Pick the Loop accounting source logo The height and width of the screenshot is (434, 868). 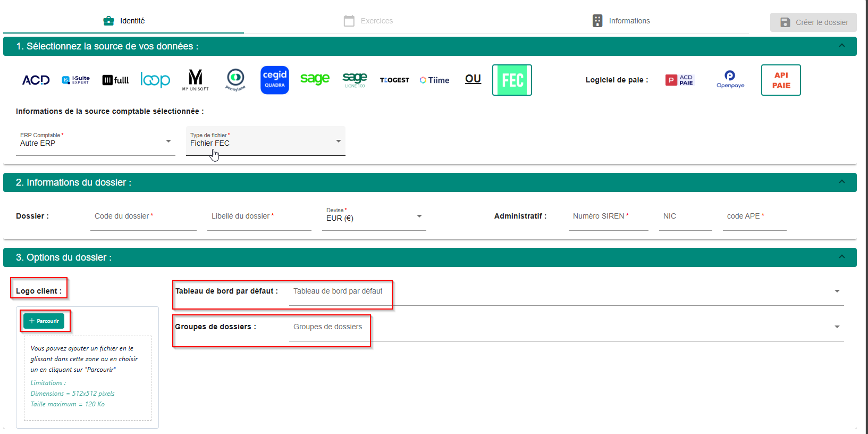click(155, 80)
